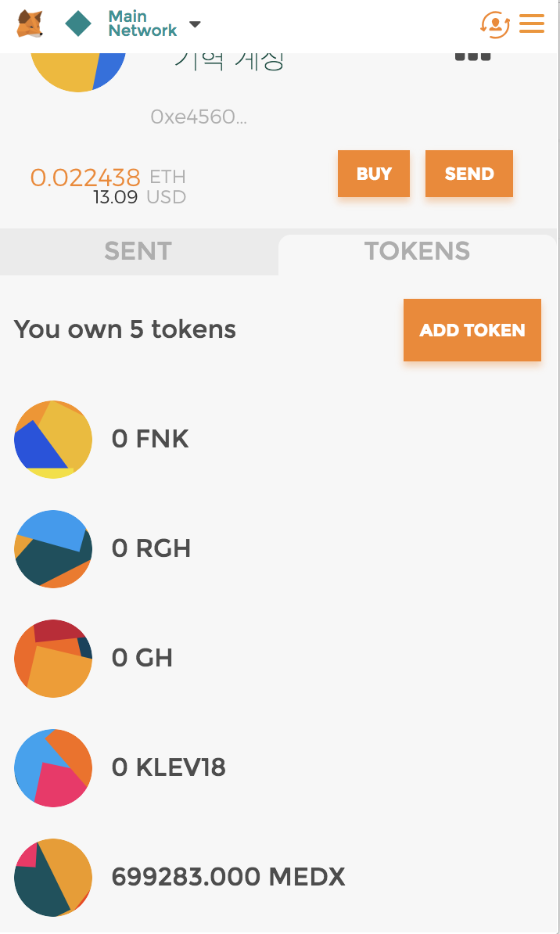Select the GH token identicon
Image resolution: width=560 pixels, height=934 pixels.
tap(53, 659)
